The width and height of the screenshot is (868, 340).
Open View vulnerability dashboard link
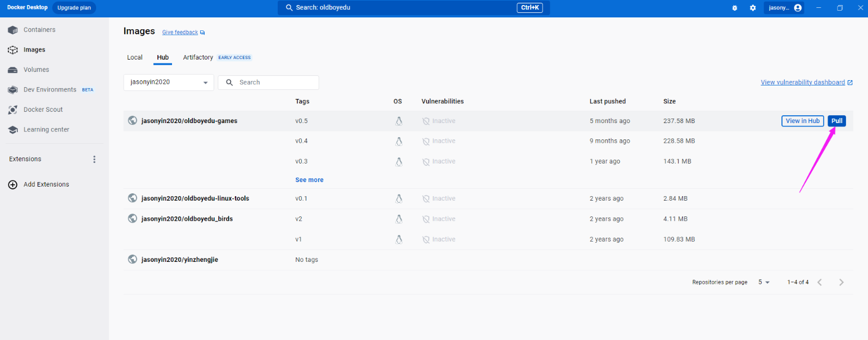coord(803,82)
